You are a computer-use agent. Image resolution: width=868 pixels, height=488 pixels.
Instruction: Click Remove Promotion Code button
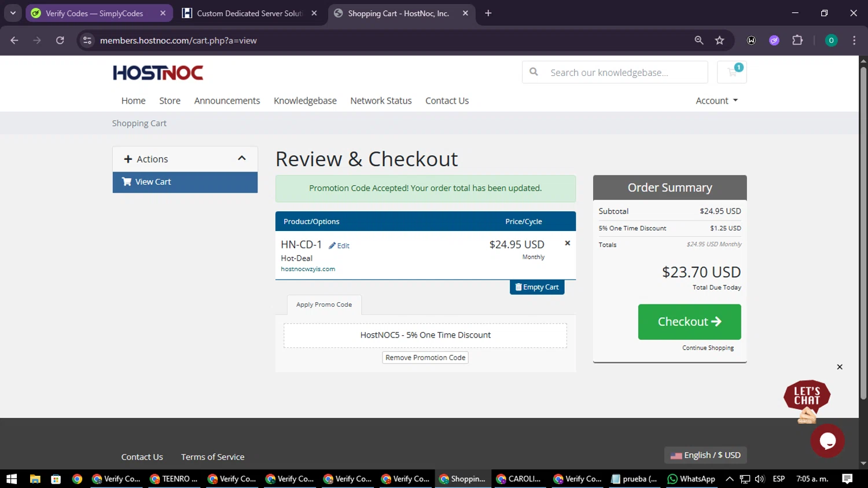click(x=425, y=358)
